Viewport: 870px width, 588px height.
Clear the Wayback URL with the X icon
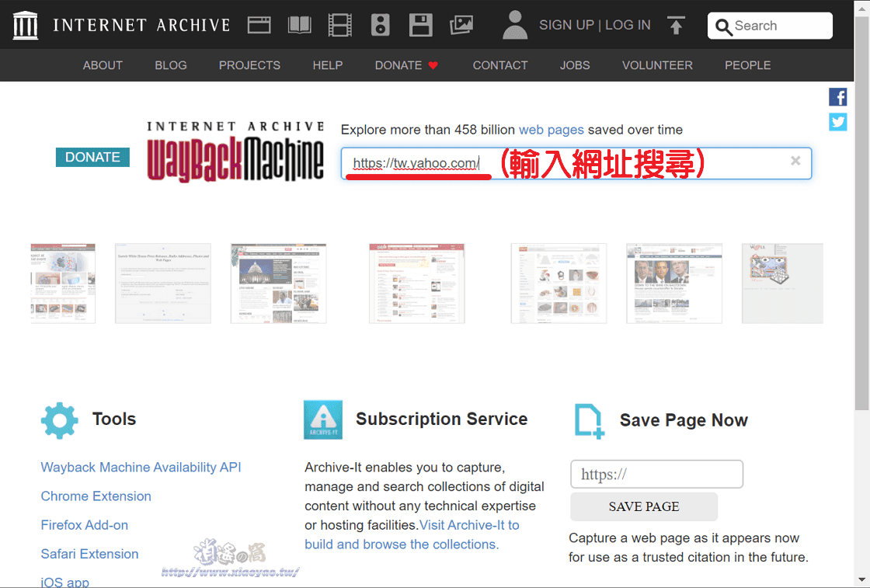pyautogui.click(x=795, y=161)
